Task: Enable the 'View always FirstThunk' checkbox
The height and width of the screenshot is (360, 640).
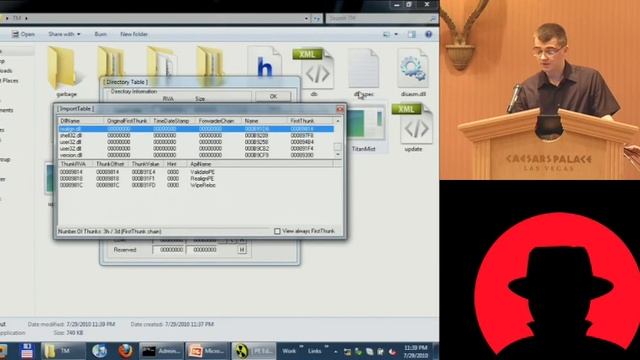Action: [x=277, y=231]
